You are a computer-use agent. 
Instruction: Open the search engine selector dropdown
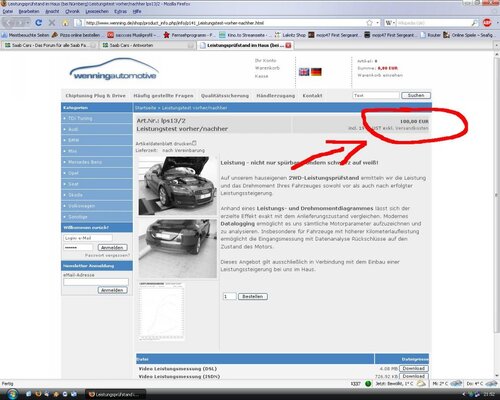click(390, 23)
